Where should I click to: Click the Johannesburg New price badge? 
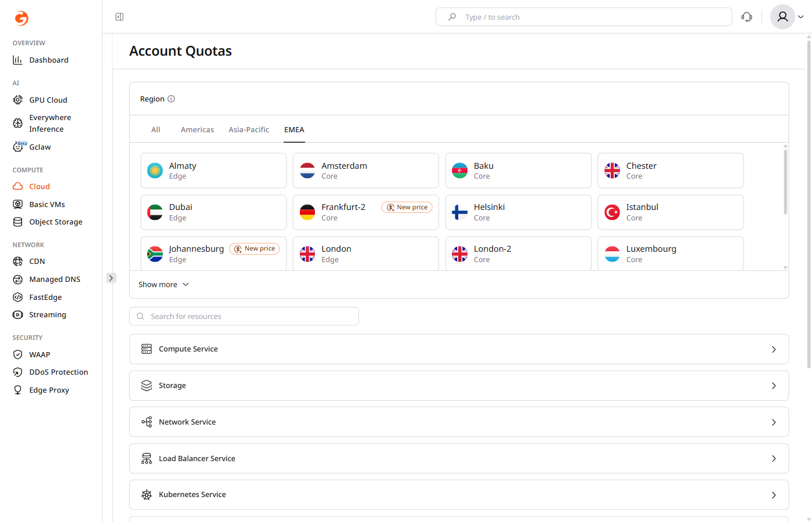254,249
